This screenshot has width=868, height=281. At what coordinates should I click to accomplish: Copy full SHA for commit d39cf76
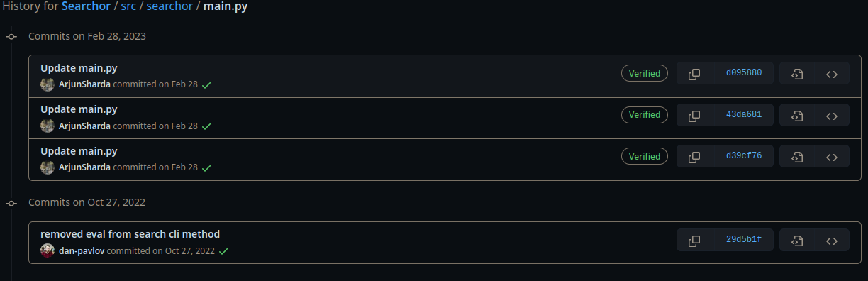click(694, 156)
